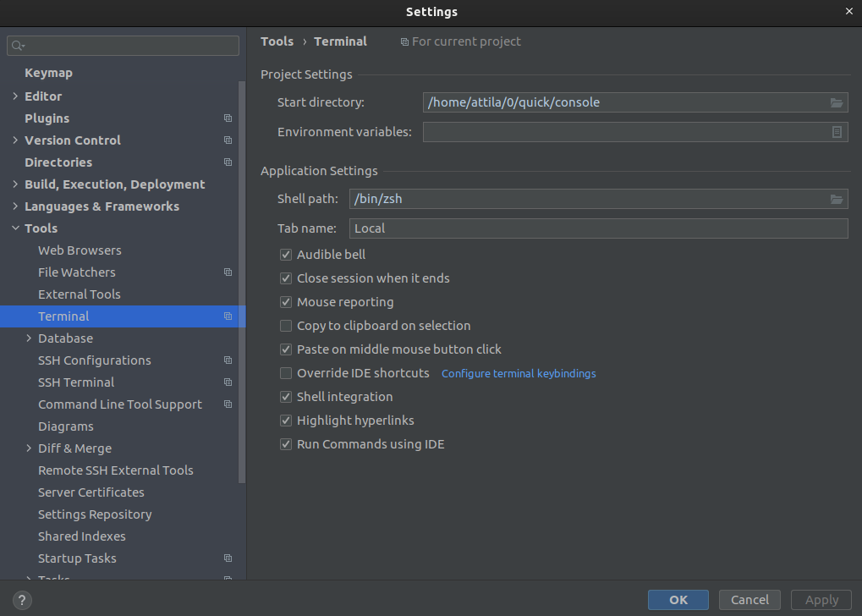This screenshot has height=616, width=862.
Task: Collapse the Tools section
Action: (14, 228)
